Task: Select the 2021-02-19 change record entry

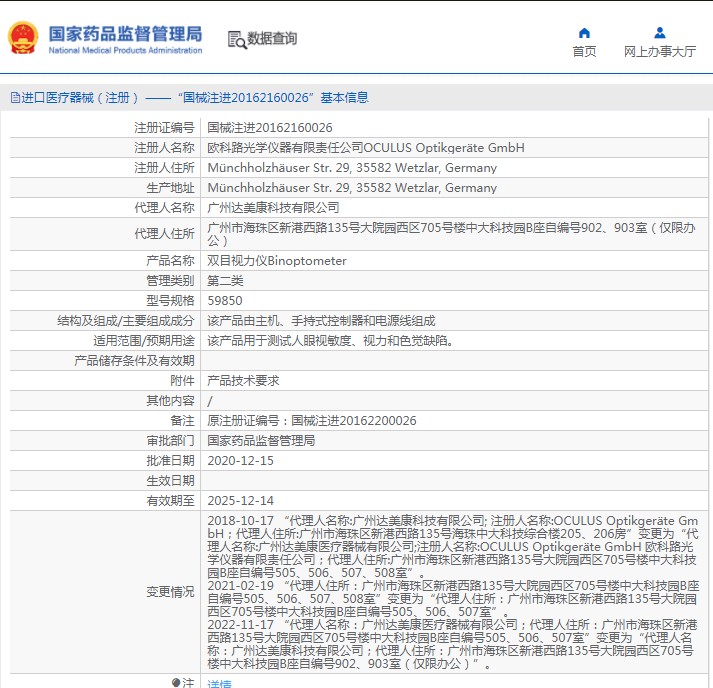Action: click(453, 598)
